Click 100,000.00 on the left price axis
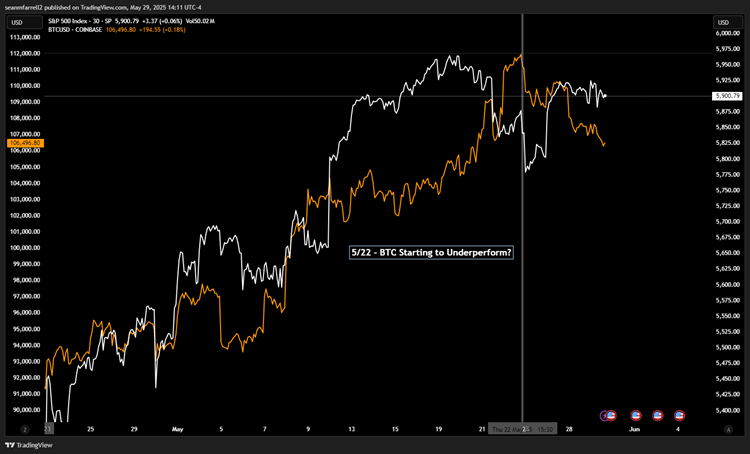 point(25,247)
